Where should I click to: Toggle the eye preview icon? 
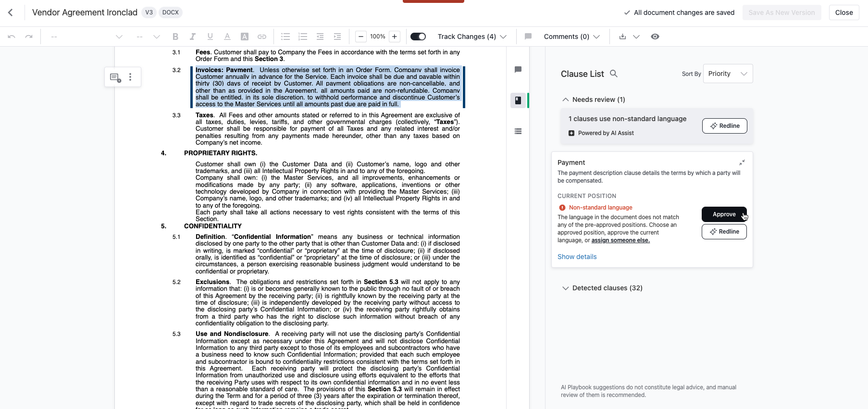655,37
